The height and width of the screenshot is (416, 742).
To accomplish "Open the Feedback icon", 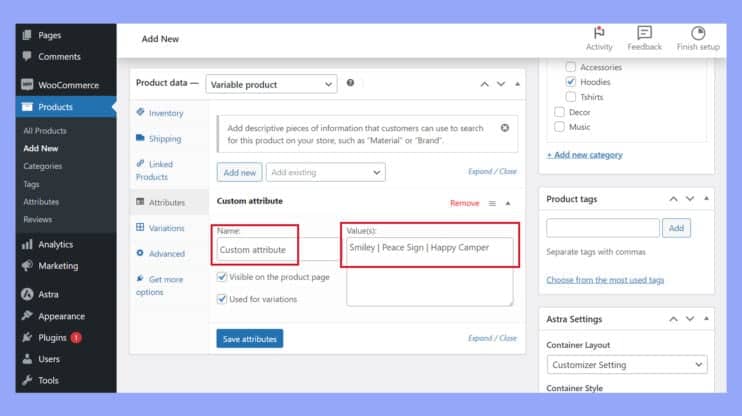I will tap(644, 32).
